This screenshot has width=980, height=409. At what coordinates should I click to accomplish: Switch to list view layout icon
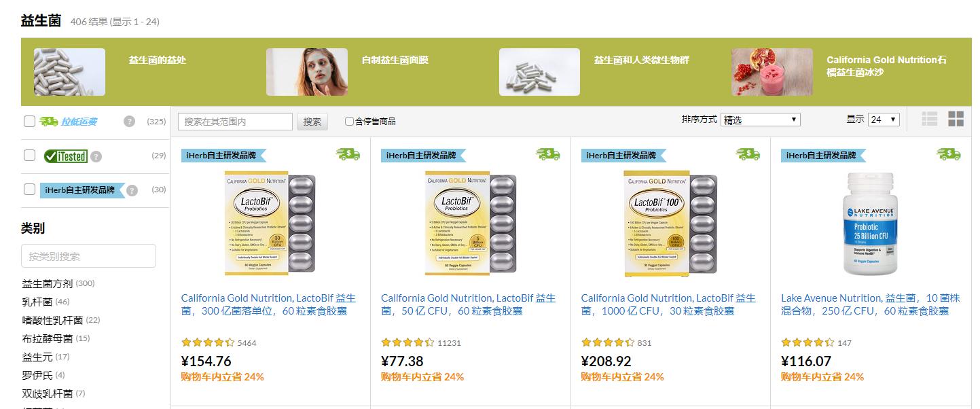pyautogui.click(x=929, y=119)
